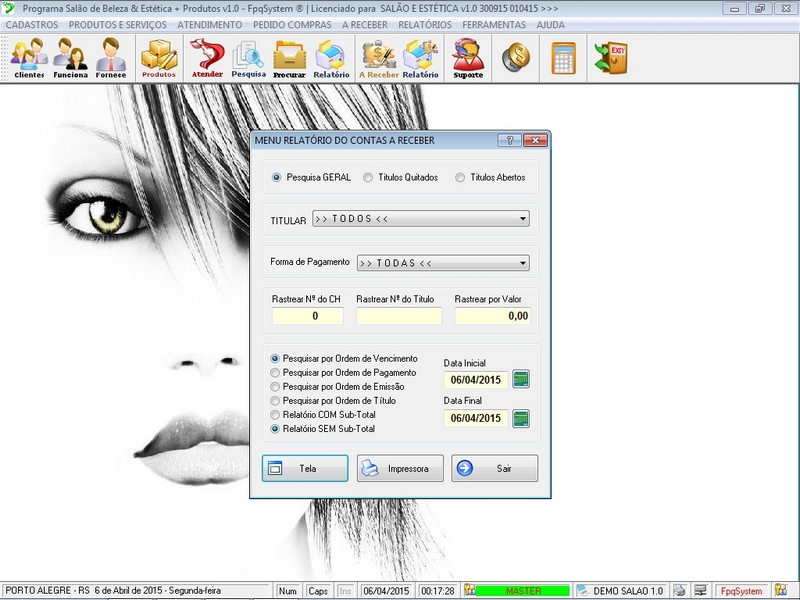This screenshot has width=800, height=600.
Task: Click the Procurar drawer icon
Action: [x=289, y=58]
